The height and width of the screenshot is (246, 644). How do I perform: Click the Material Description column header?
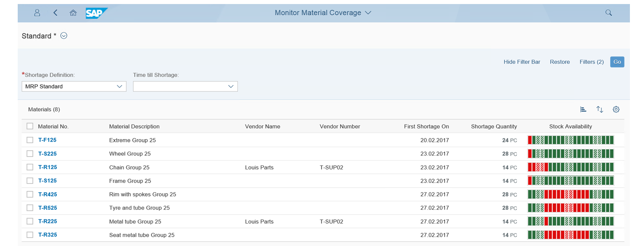[134, 126]
